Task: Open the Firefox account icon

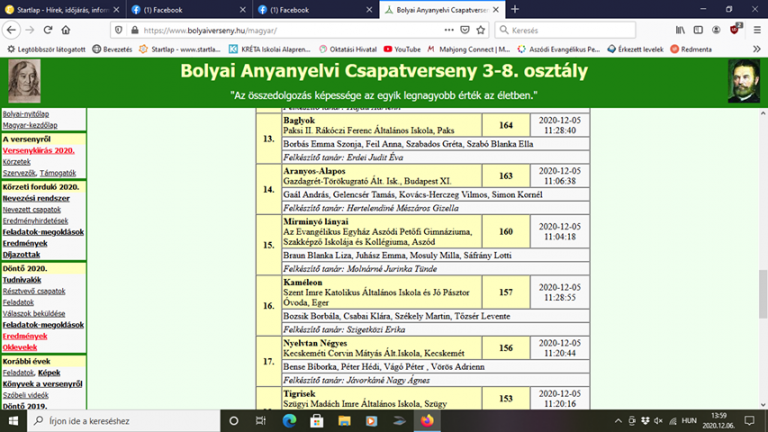Action: pyautogui.click(x=716, y=30)
